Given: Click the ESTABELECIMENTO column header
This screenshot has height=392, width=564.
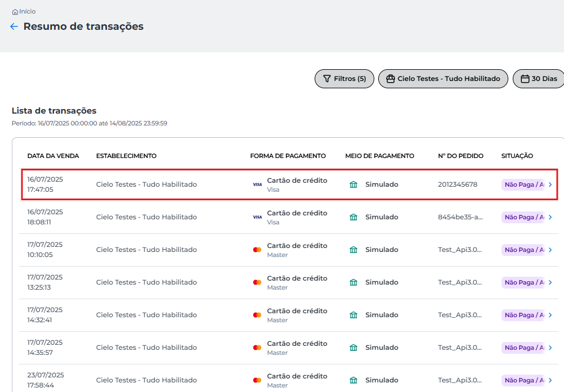Looking at the screenshot, I should [126, 156].
